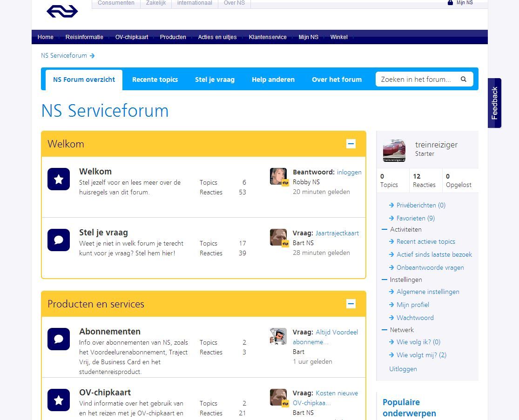This screenshot has width=519, height=420.
Task: Collapse the Netwerk sidebar group
Action: (384, 330)
